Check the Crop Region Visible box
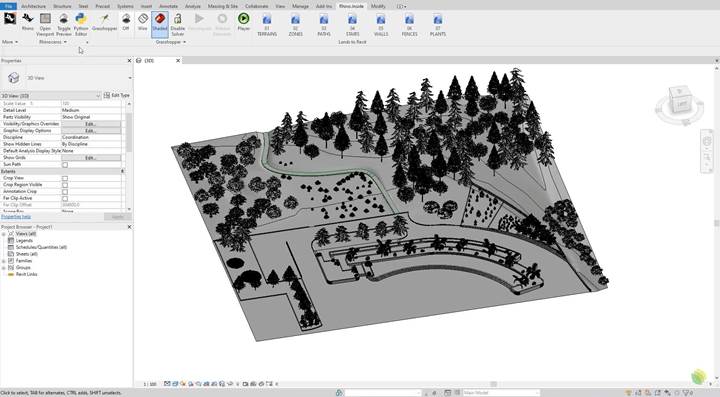The height and width of the screenshot is (397, 720). [x=65, y=185]
